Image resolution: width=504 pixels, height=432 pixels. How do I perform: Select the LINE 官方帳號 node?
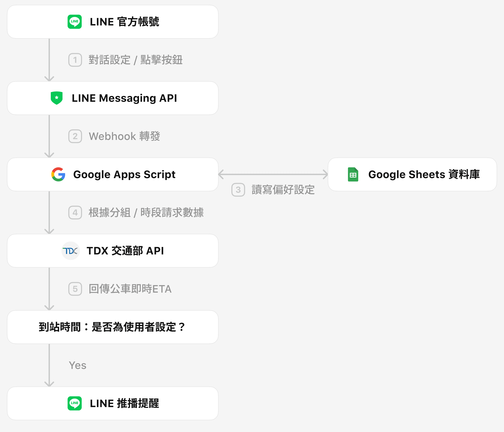tap(113, 22)
